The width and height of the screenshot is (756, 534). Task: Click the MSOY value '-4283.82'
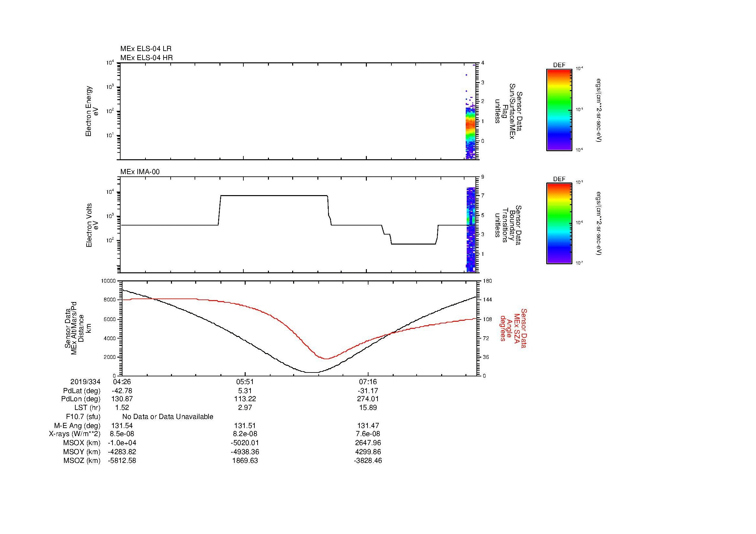pos(122,452)
